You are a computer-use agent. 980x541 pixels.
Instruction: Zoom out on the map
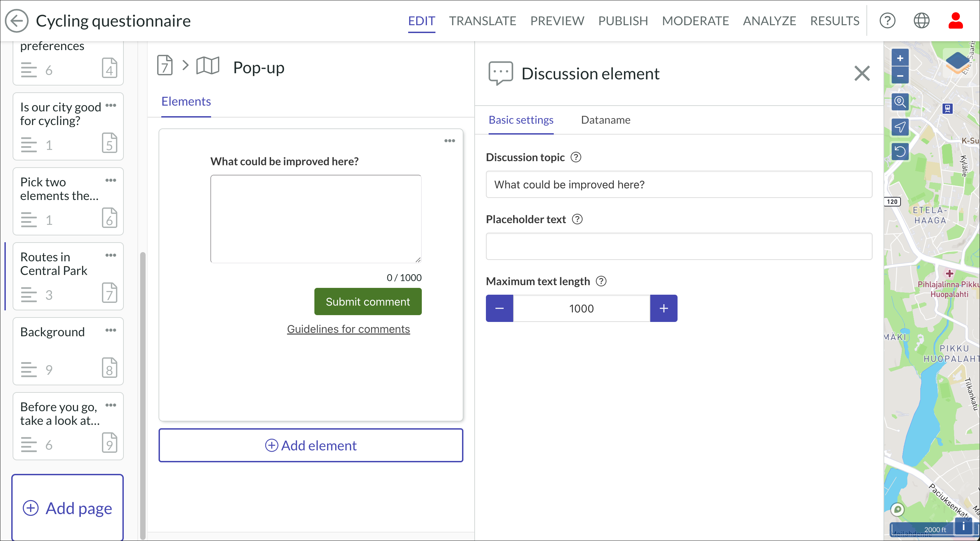click(900, 75)
